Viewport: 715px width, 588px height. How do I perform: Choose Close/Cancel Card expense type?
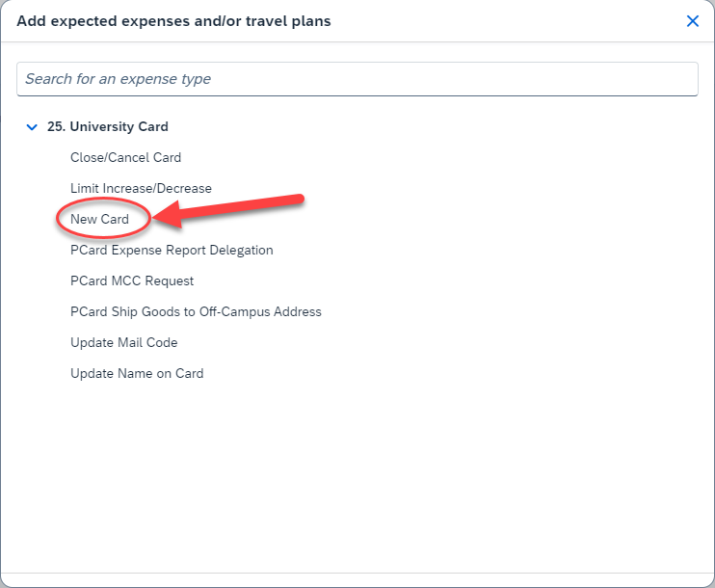tap(125, 157)
